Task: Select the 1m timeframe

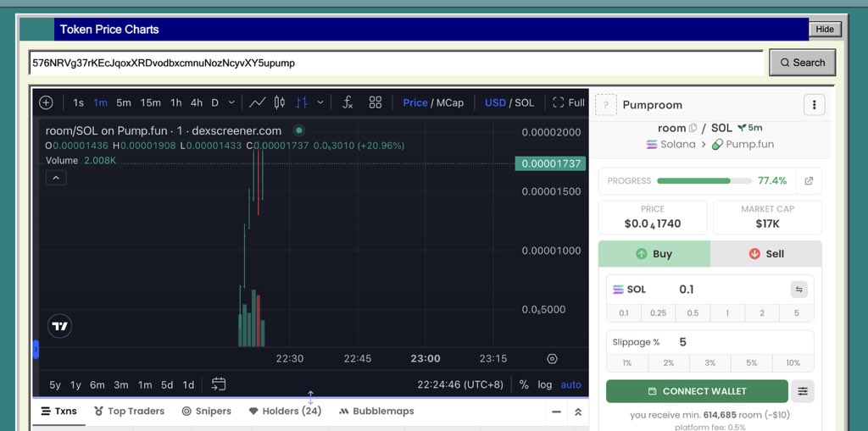Action: [100, 102]
